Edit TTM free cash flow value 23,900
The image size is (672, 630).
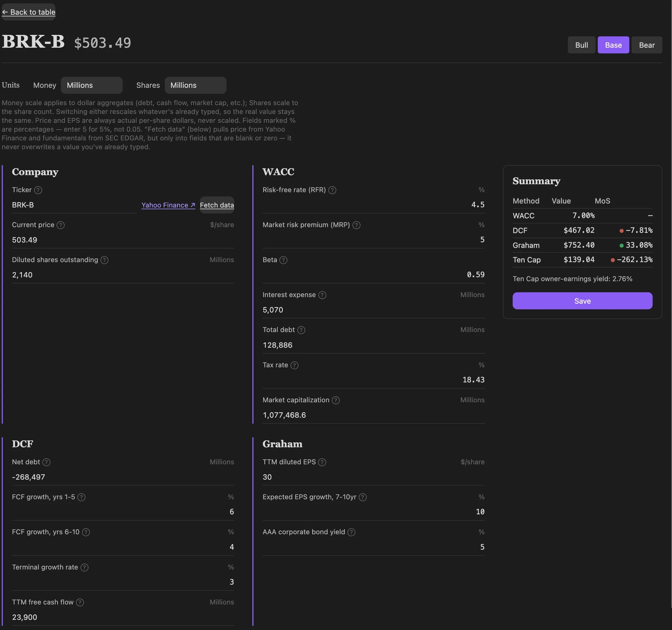(123, 617)
